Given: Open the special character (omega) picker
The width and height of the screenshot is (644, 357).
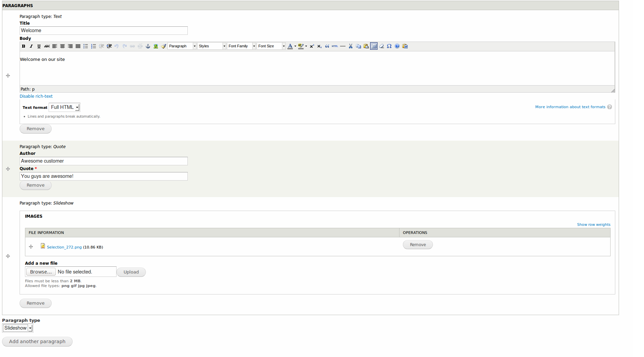Looking at the screenshot, I should [389, 46].
